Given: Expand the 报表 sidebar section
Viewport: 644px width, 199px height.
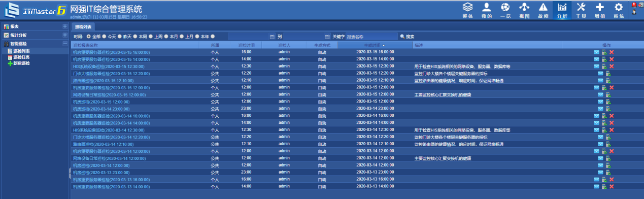Looking at the screenshot, I should pyautogui.click(x=64, y=26).
